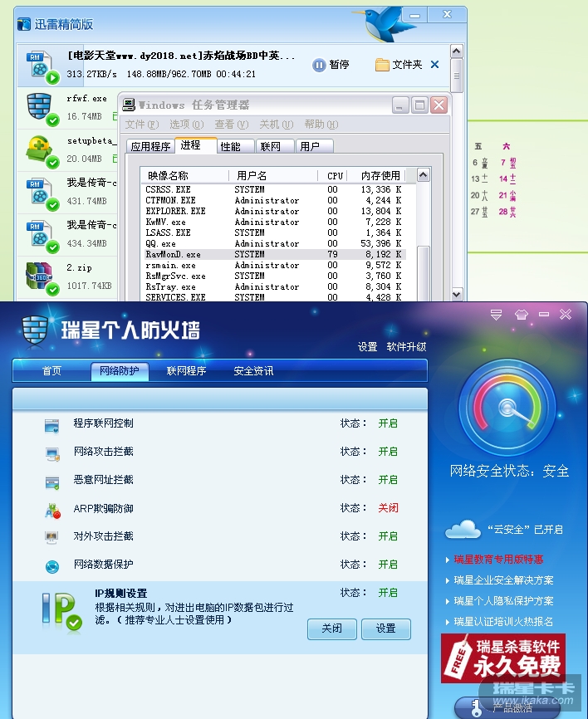The image size is (588, 719).
Task: Click the Xunlei blue bird logo
Action: pyautogui.click(x=385, y=24)
